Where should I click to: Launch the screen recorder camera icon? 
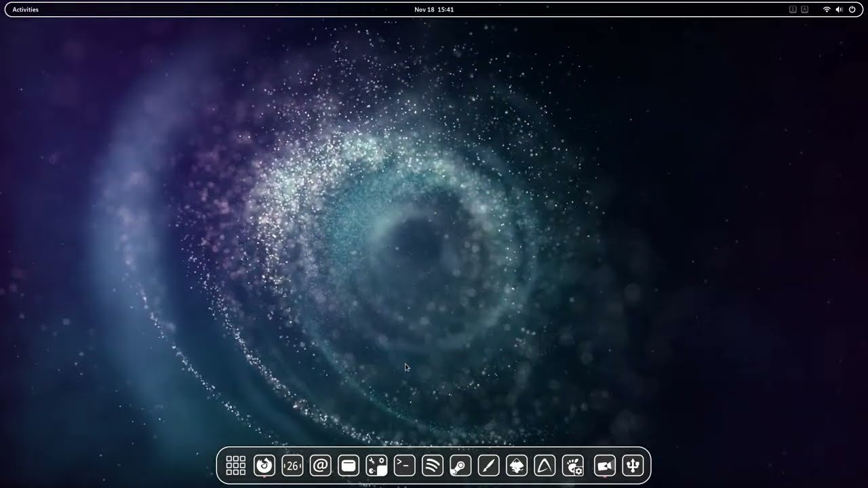605,466
